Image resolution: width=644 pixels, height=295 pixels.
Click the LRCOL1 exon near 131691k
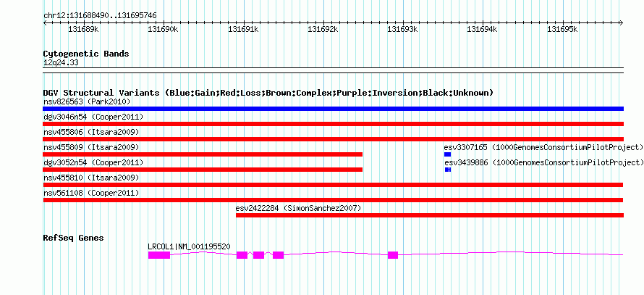click(242, 255)
